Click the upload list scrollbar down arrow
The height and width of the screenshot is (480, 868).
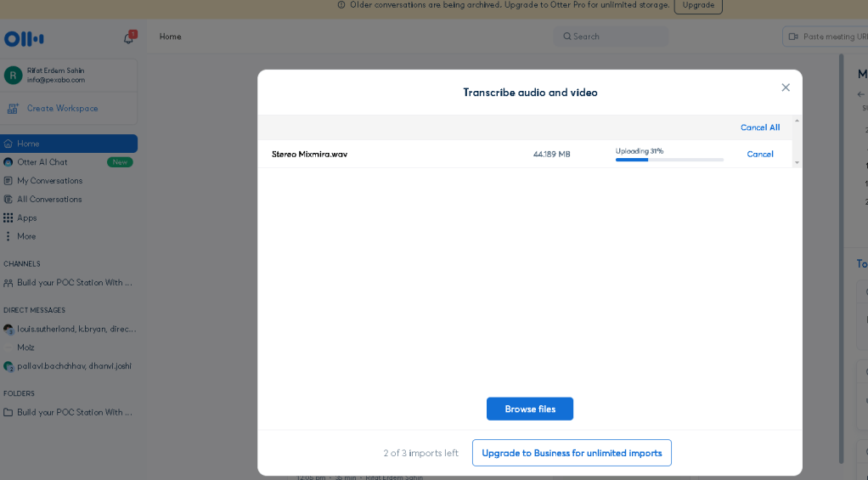point(798,163)
